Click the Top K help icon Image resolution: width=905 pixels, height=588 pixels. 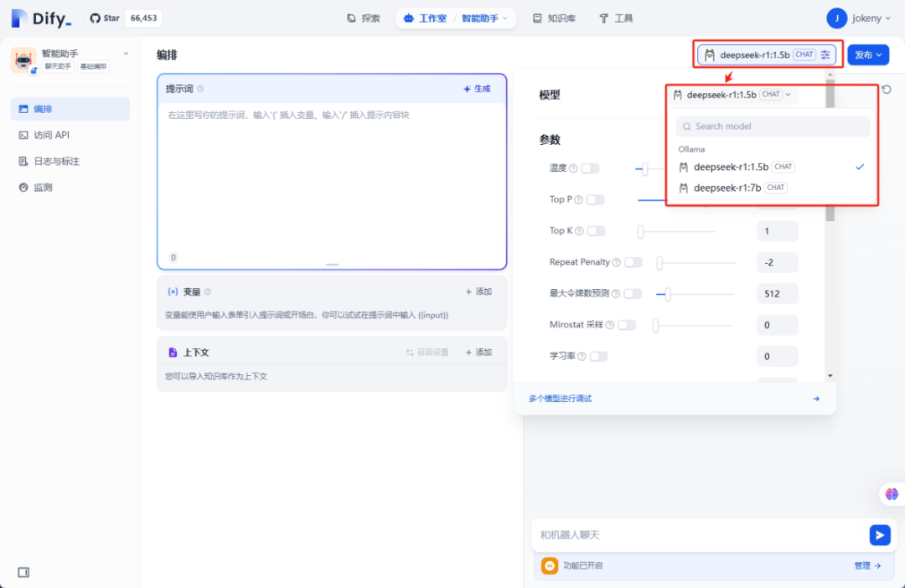579,231
